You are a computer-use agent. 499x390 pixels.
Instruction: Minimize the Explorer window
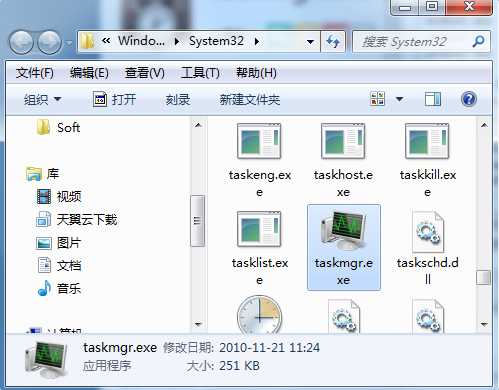click(x=405, y=7)
